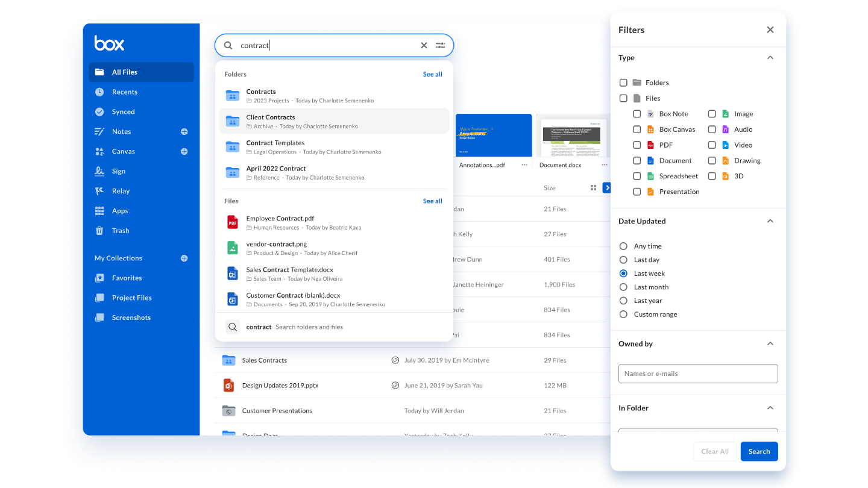Tick the Spreadsheet checkbox
The height and width of the screenshot is (488, 868).
(x=637, y=177)
